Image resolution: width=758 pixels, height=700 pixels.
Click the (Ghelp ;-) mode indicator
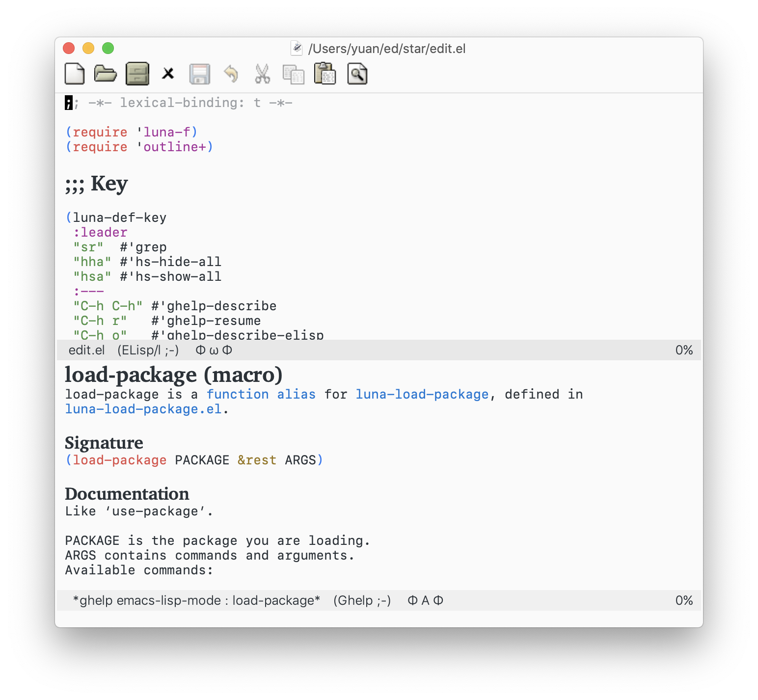[x=362, y=600]
